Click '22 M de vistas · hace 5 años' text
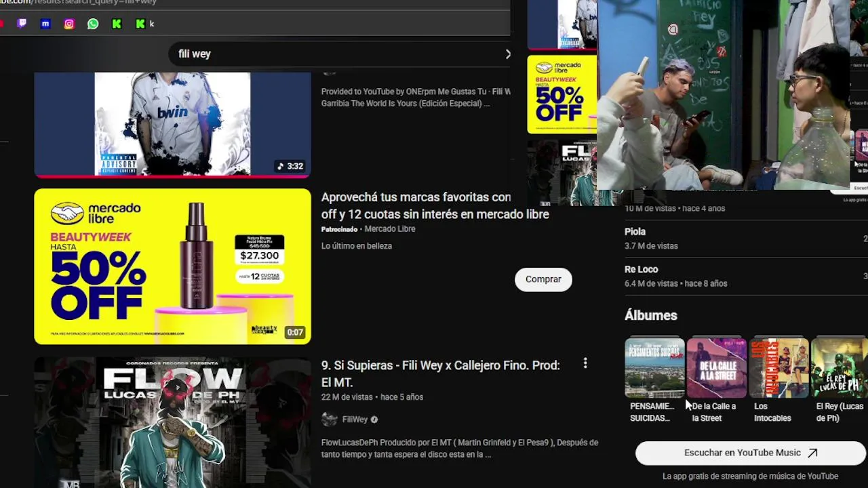 [x=372, y=397]
